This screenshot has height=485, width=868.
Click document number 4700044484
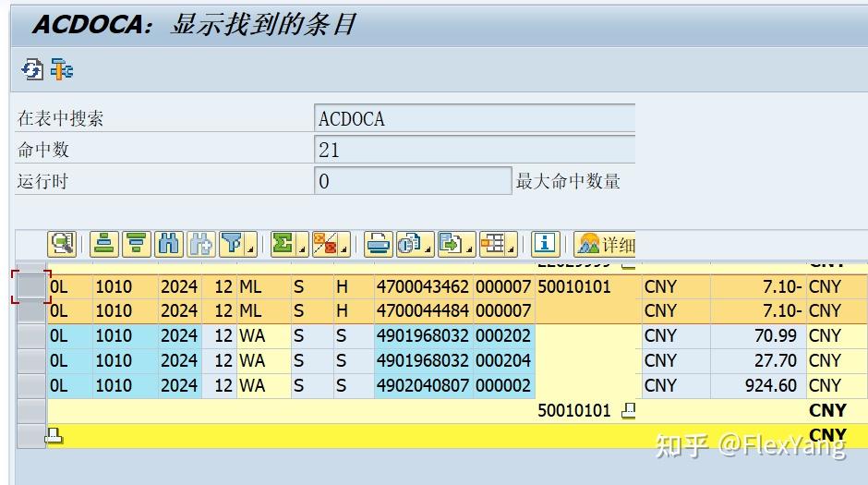(422, 311)
